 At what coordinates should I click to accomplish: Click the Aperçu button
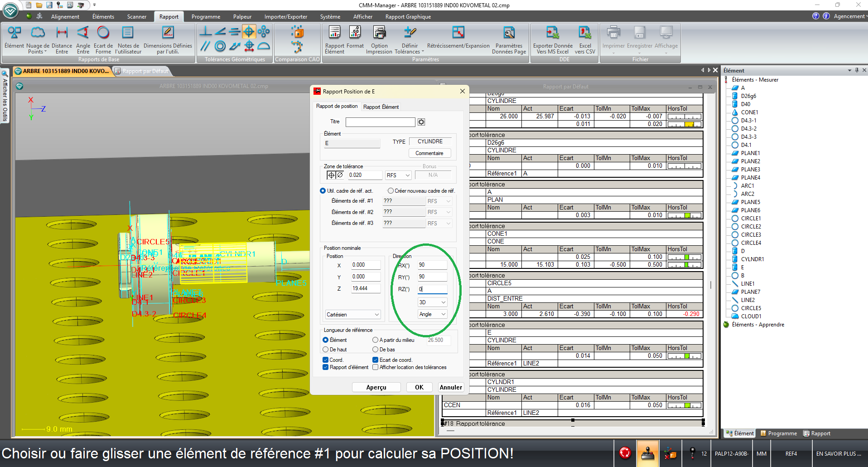click(376, 387)
